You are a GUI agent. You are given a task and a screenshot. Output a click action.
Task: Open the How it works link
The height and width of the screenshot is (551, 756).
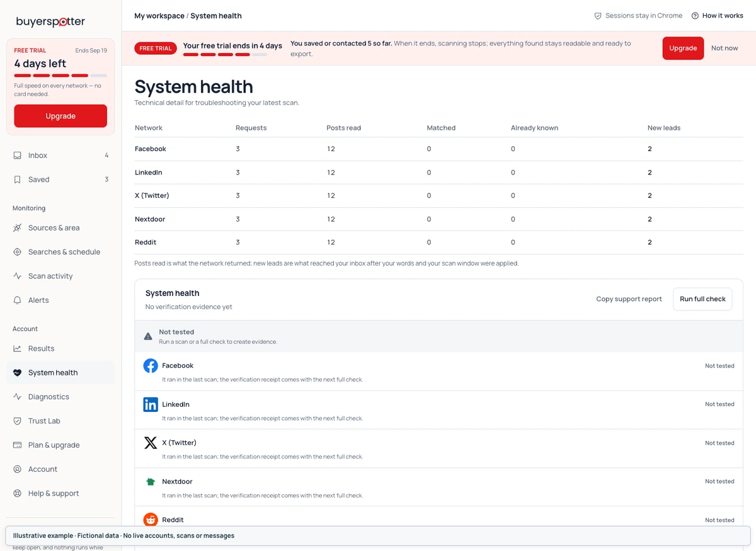[x=717, y=16]
